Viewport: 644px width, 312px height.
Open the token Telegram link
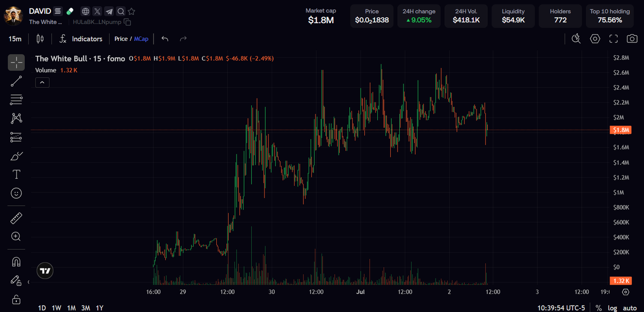(109, 11)
